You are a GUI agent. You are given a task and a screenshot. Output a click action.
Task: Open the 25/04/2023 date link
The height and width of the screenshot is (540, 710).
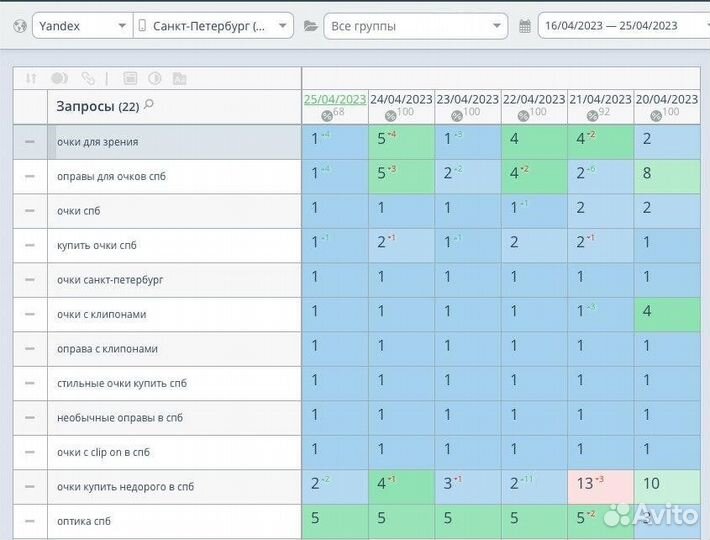pos(334,99)
